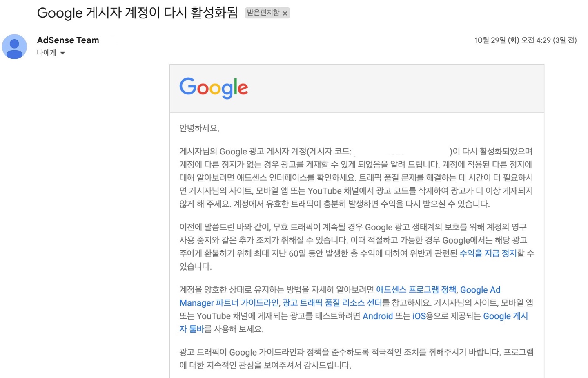Image resolution: width=588 pixels, height=378 pixels.
Task: Click the email subject Google 게시자 계정이 다시 활성화됨
Action: [138, 13]
